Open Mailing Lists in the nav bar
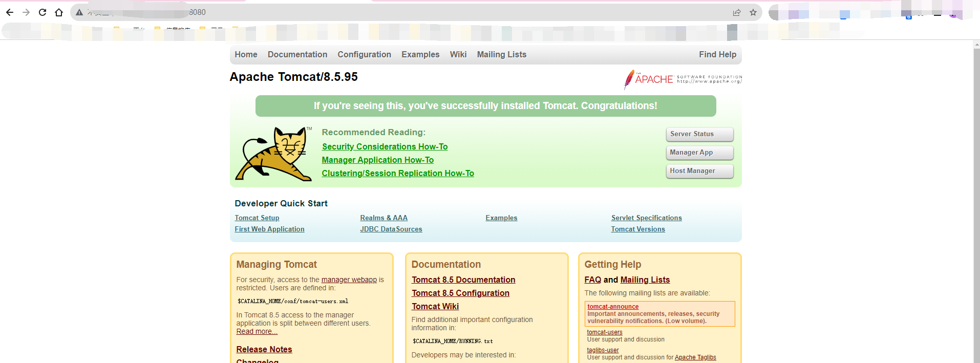The image size is (980, 363). [x=502, y=54]
